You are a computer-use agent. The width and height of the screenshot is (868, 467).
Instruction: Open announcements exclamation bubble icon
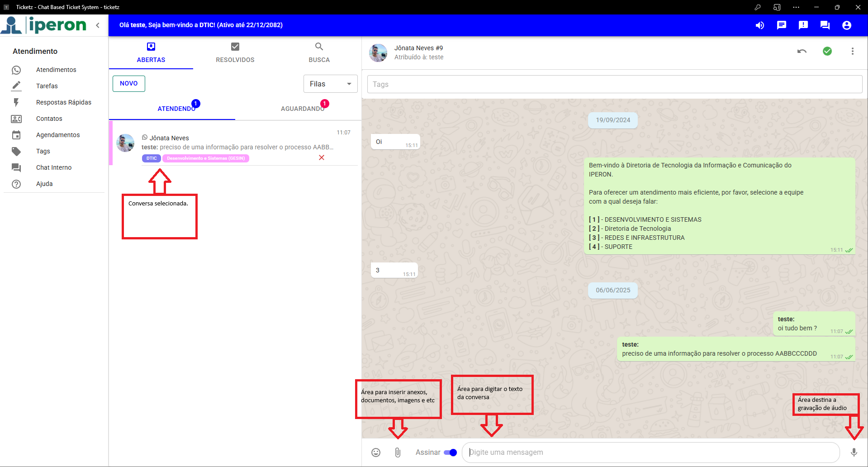coord(803,25)
